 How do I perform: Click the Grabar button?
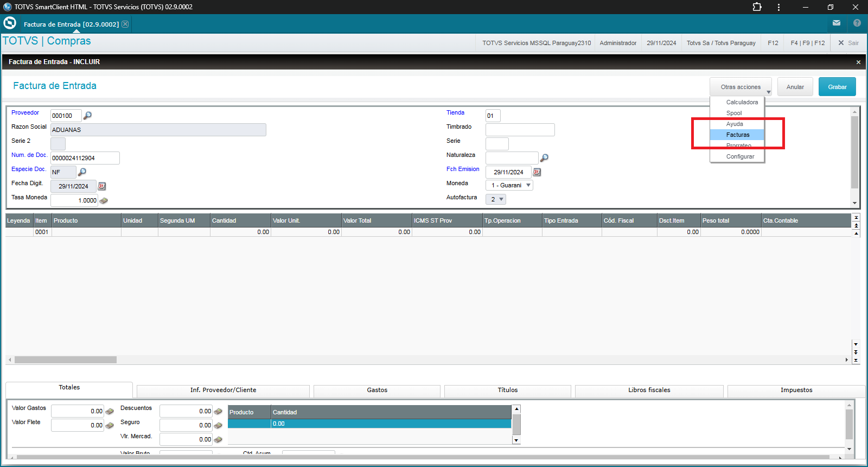(x=837, y=87)
